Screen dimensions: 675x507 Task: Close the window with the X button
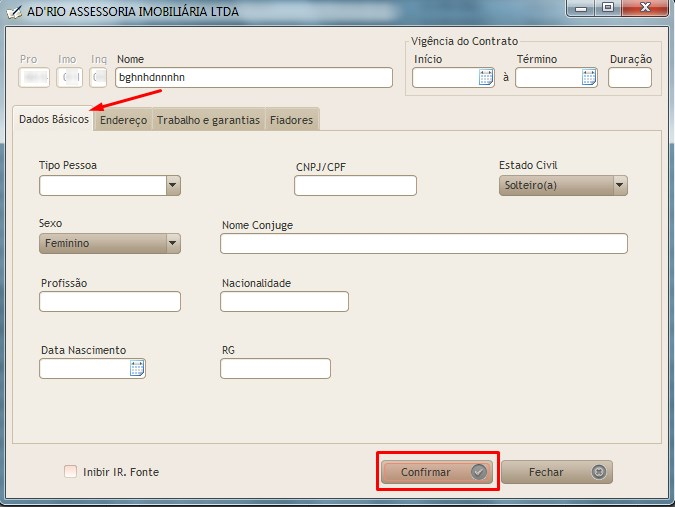[x=645, y=8]
